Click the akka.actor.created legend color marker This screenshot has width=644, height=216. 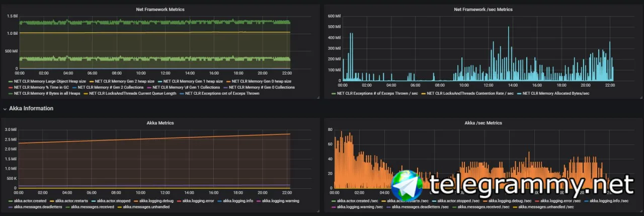(x=11, y=201)
